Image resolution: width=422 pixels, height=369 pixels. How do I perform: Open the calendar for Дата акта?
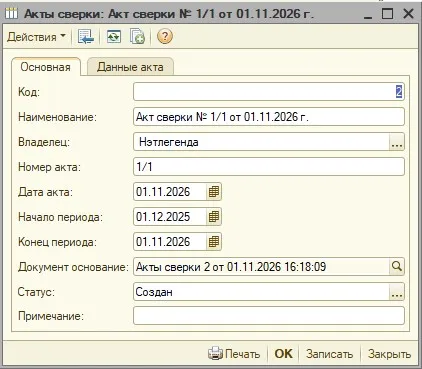[214, 192]
